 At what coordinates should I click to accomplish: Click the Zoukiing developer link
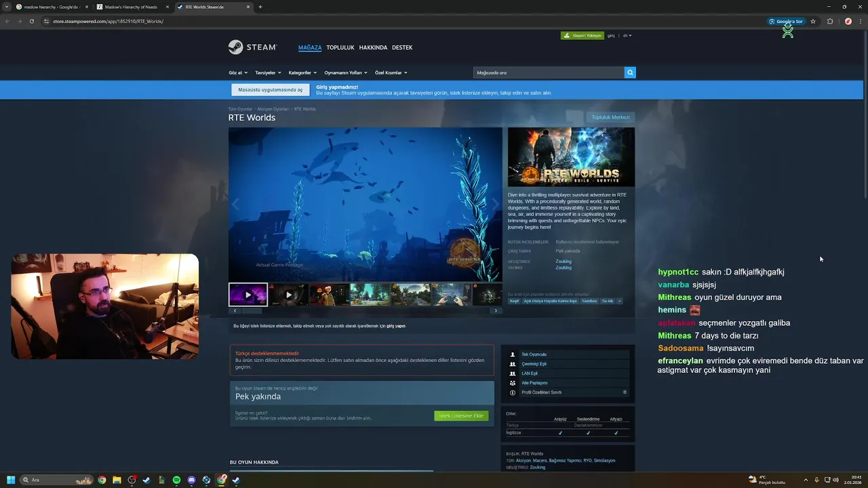point(564,262)
